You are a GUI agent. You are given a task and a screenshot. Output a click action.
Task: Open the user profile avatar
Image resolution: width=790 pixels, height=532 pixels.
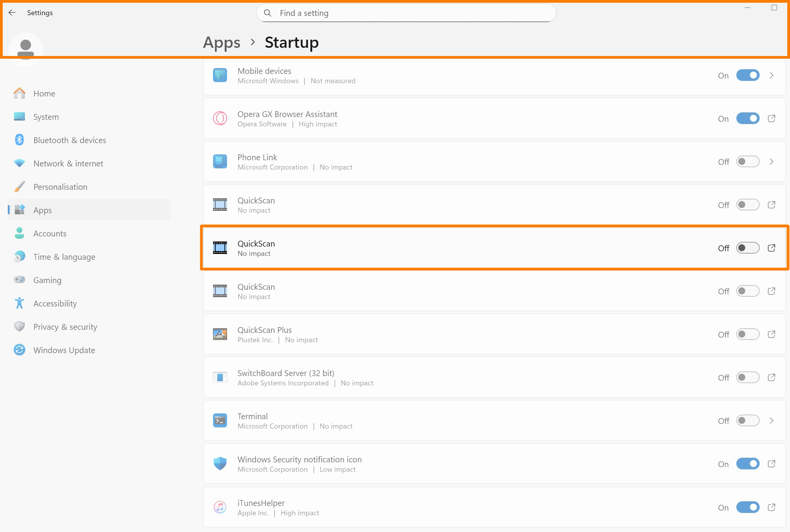26,49
